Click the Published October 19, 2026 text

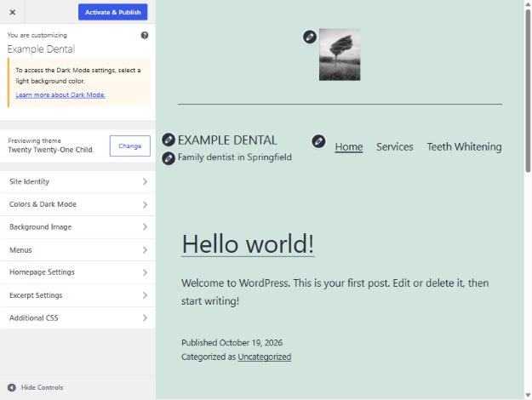point(232,343)
